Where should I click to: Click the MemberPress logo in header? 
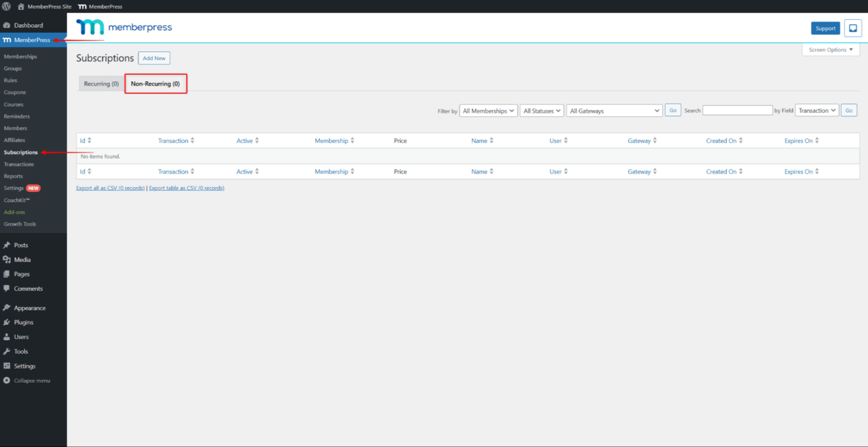[x=124, y=27]
